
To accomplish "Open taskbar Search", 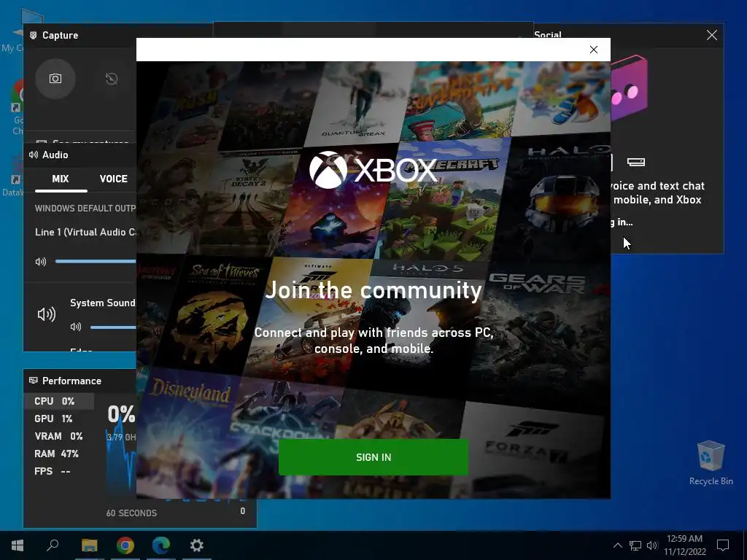I will pyautogui.click(x=53, y=545).
